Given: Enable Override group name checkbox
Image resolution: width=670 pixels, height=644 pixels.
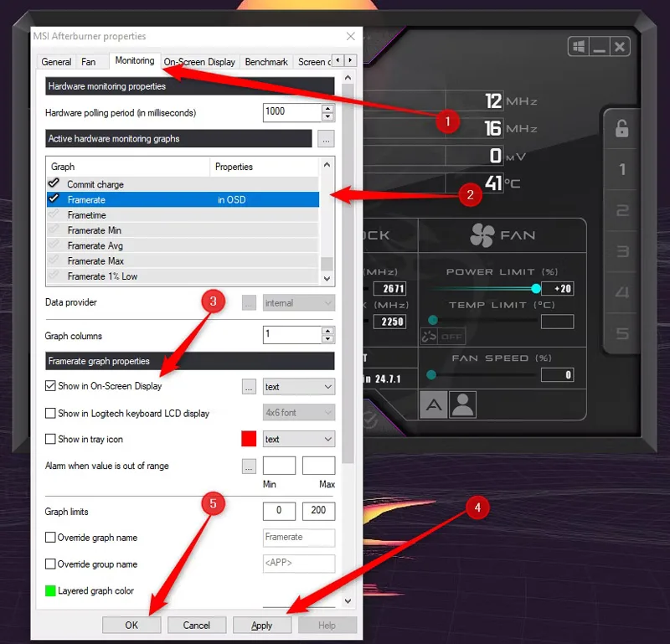Looking at the screenshot, I should (x=50, y=564).
